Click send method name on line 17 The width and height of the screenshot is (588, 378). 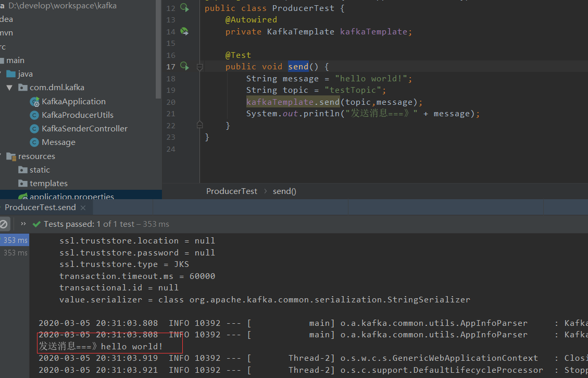298,66
